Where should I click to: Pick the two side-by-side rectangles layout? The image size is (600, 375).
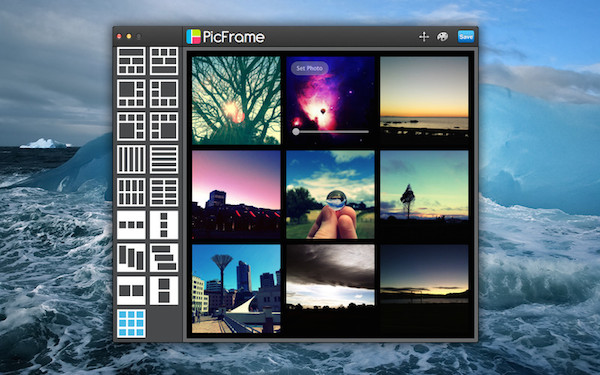click(x=131, y=290)
